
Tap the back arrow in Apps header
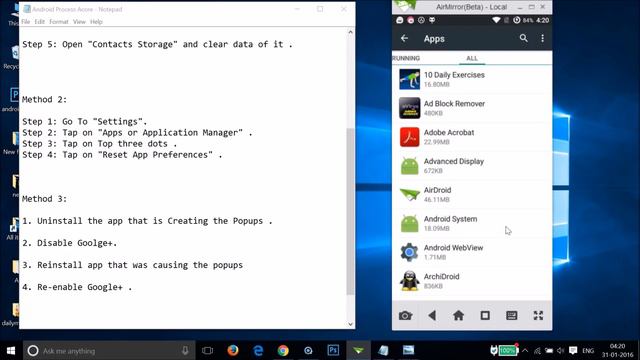pyautogui.click(x=404, y=38)
